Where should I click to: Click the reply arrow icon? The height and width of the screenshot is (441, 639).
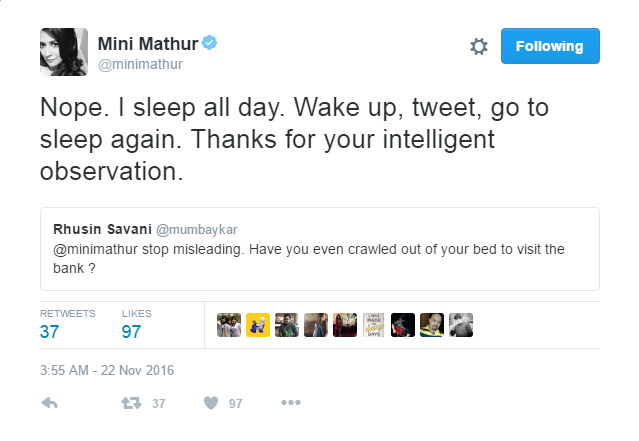pyautogui.click(x=49, y=403)
